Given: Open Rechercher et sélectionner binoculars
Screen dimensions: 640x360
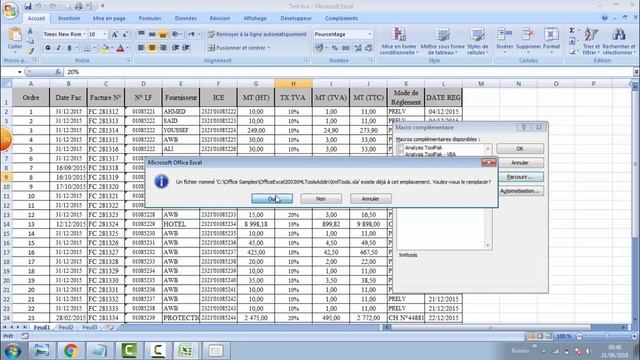Looking at the screenshot, I should 619,41.
